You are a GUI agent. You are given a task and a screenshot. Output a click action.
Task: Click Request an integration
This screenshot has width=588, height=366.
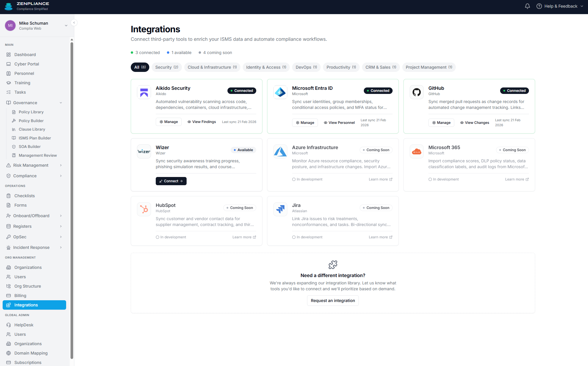[x=333, y=301]
